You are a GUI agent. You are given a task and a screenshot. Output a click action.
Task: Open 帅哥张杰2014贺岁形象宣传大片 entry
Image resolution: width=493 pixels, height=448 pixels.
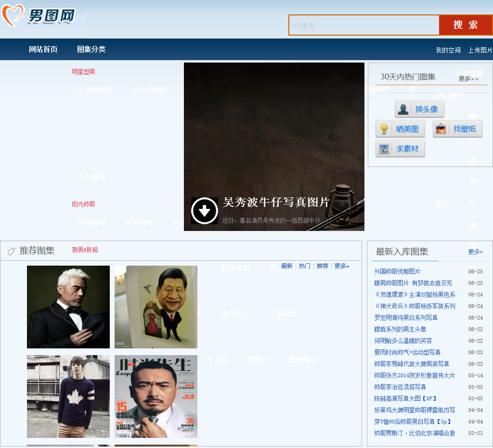coord(415,375)
